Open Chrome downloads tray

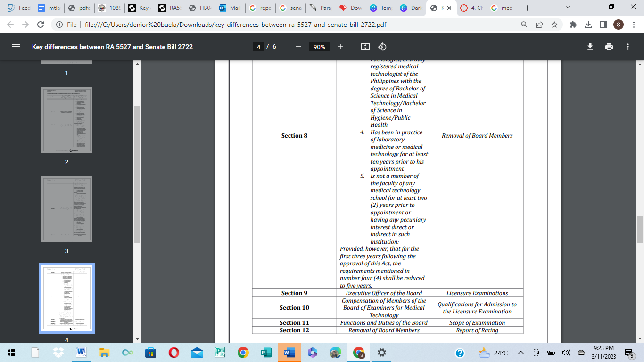[x=588, y=25]
